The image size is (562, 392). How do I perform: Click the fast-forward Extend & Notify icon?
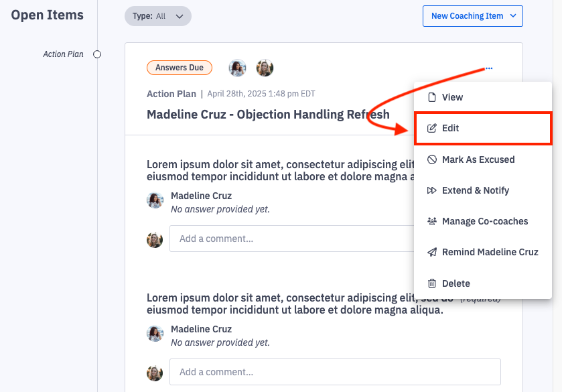point(432,190)
